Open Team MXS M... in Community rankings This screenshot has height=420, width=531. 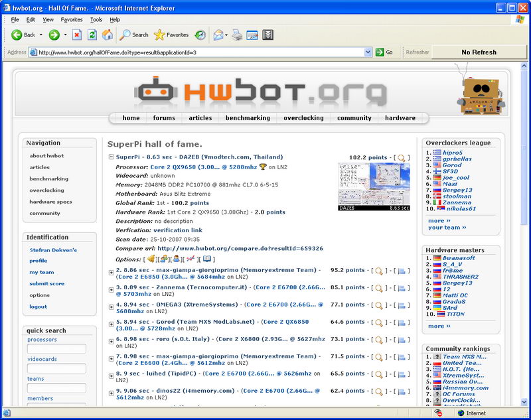pos(464,357)
